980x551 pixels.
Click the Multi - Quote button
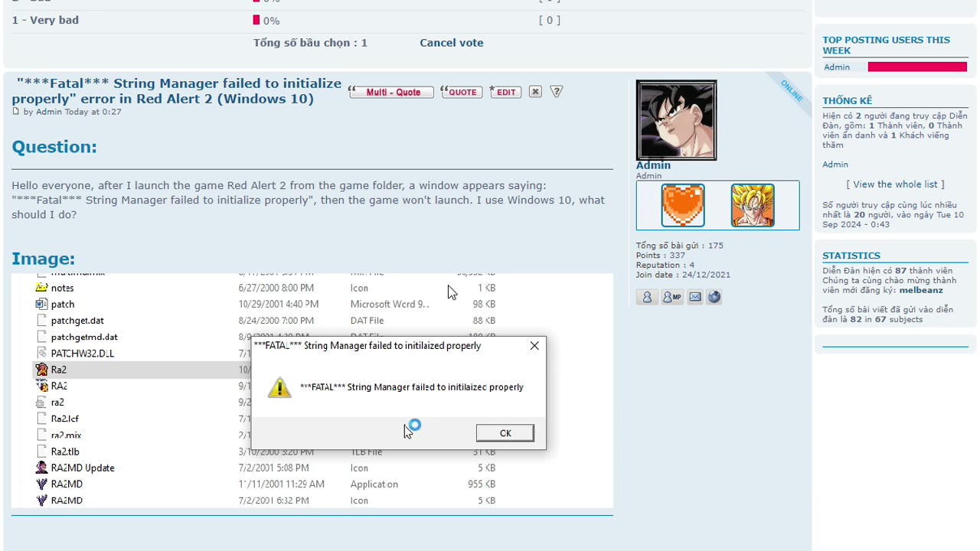(391, 92)
